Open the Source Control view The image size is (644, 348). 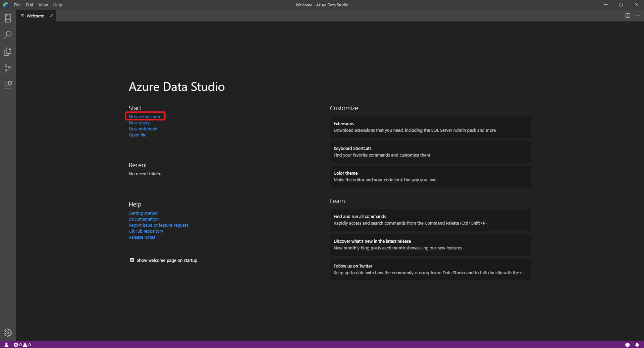pyautogui.click(x=8, y=68)
